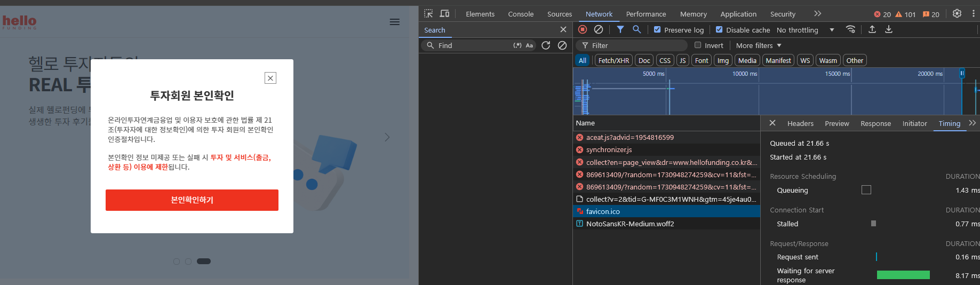Viewport: 980px width, 285px height.
Task: Open the Headers tab for the request
Action: [800, 123]
